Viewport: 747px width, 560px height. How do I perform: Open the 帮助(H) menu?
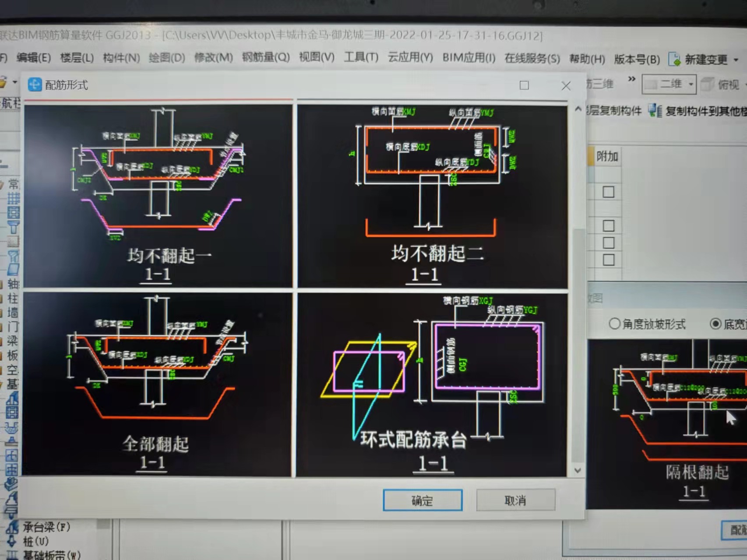(587, 59)
